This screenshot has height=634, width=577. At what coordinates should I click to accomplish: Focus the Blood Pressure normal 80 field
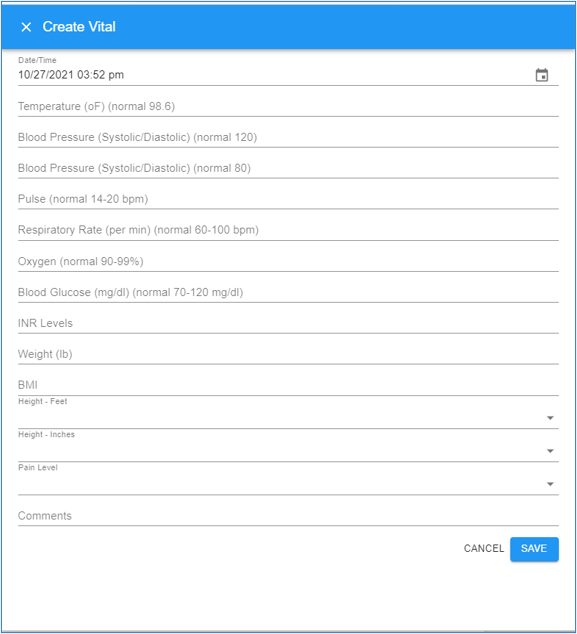tap(288, 168)
